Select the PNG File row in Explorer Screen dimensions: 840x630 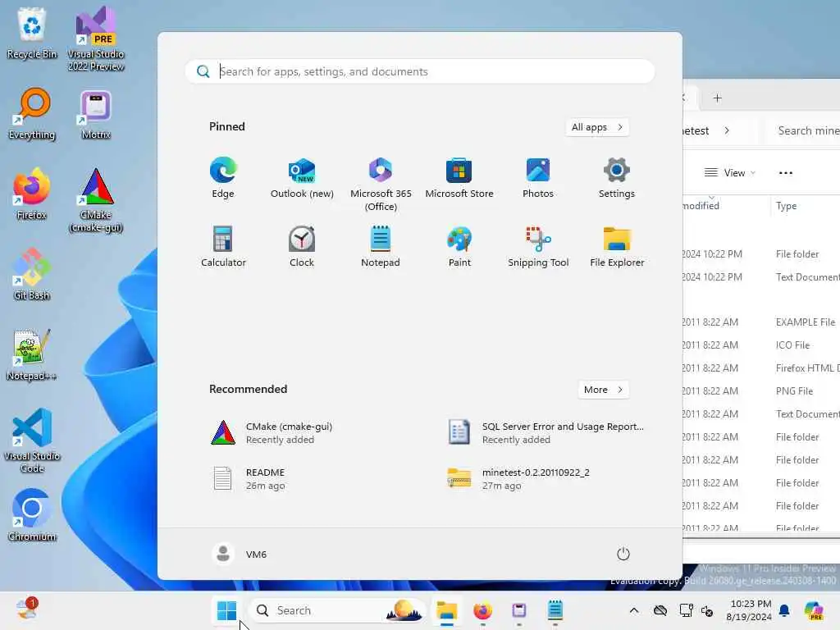[x=761, y=391]
